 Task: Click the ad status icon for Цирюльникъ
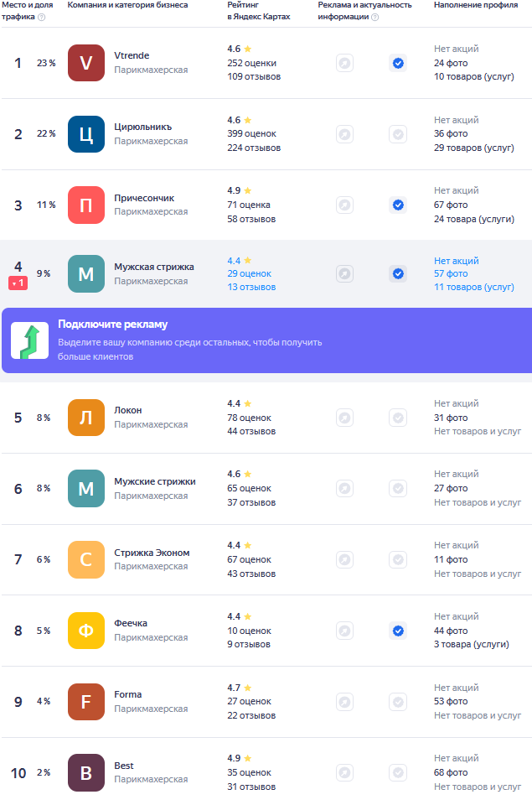tap(344, 134)
